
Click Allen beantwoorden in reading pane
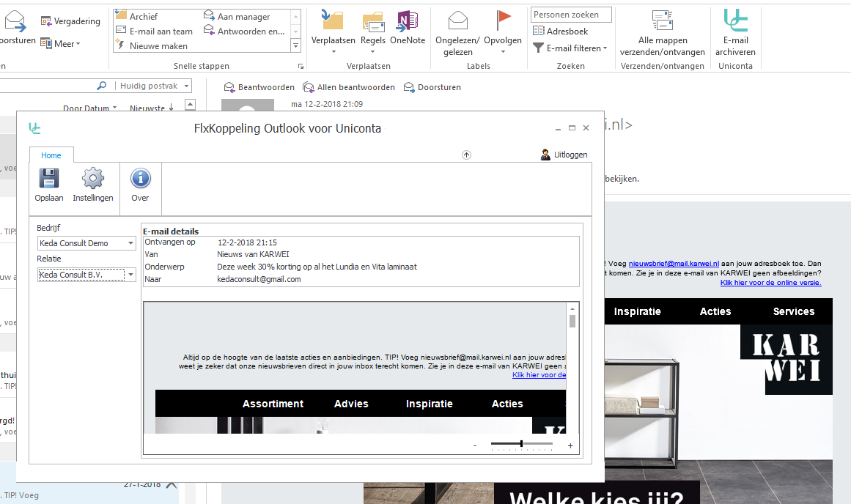point(349,87)
